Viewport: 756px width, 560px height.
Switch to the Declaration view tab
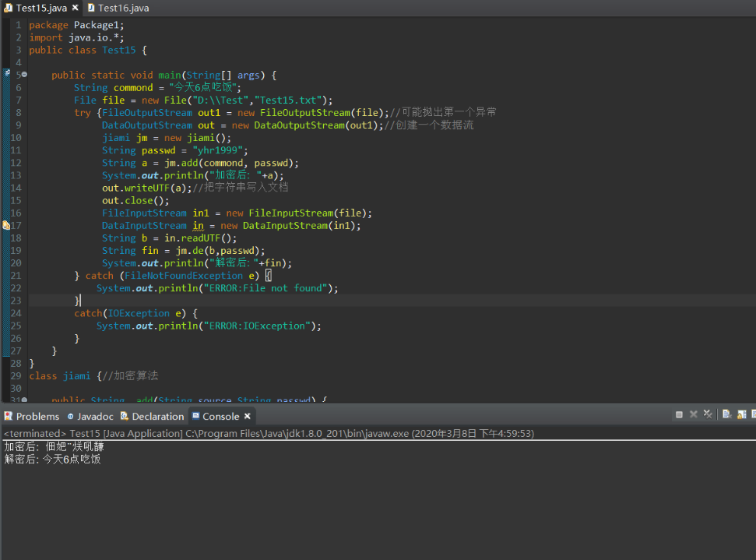pos(157,417)
